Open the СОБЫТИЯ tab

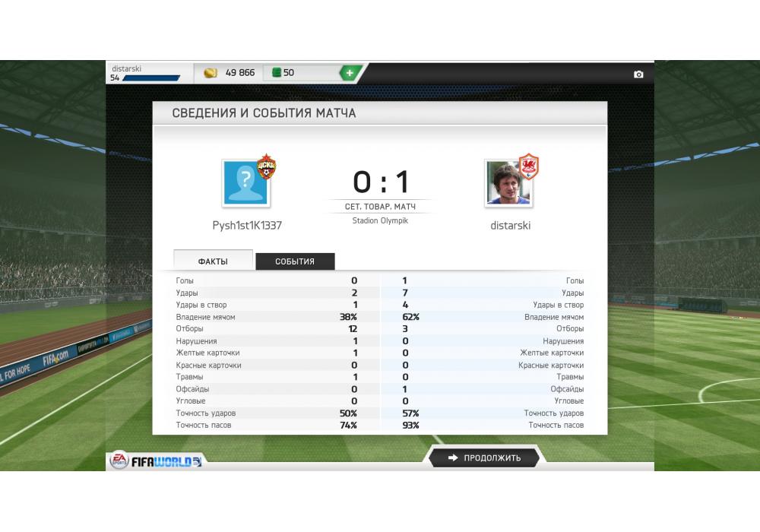pos(295,261)
